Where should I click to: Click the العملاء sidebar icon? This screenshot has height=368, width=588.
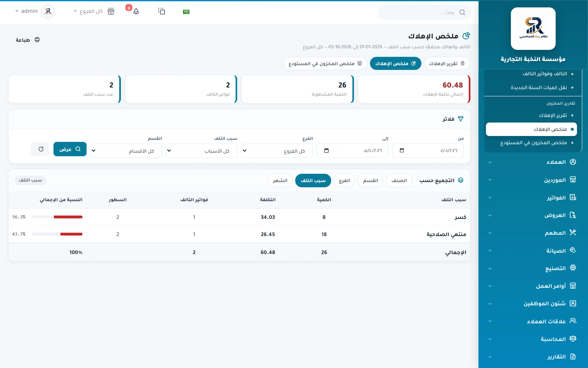click(x=573, y=162)
